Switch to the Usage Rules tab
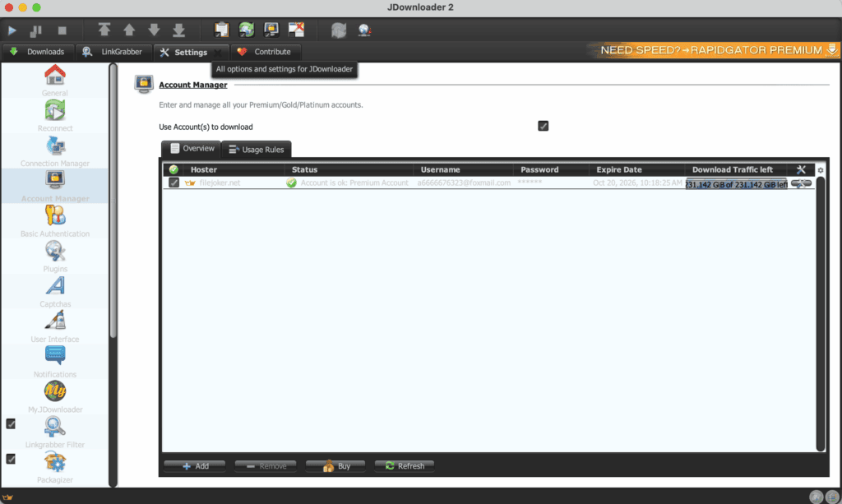Viewport: 842px width, 504px height. [257, 149]
